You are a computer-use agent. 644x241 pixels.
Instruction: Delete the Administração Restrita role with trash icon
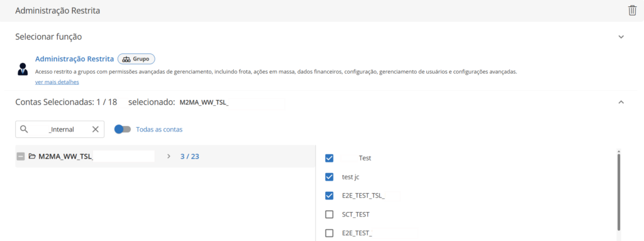[x=632, y=11]
